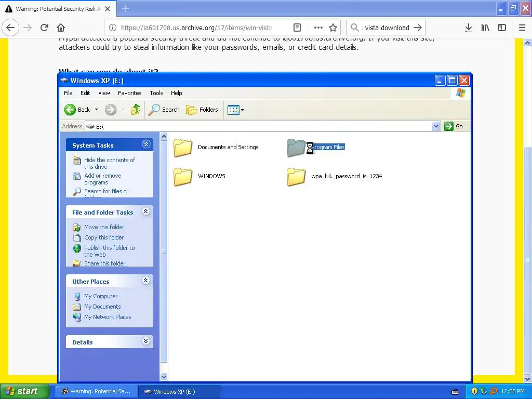This screenshot has height=399, width=532.
Task: Bookmark this page with the star icon
Action: point(333,28)
